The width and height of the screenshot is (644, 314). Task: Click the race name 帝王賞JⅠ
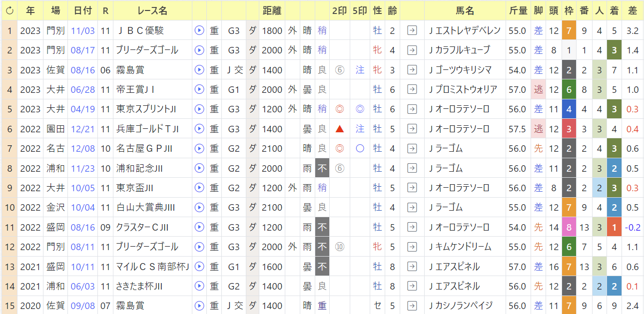[135, 89]
